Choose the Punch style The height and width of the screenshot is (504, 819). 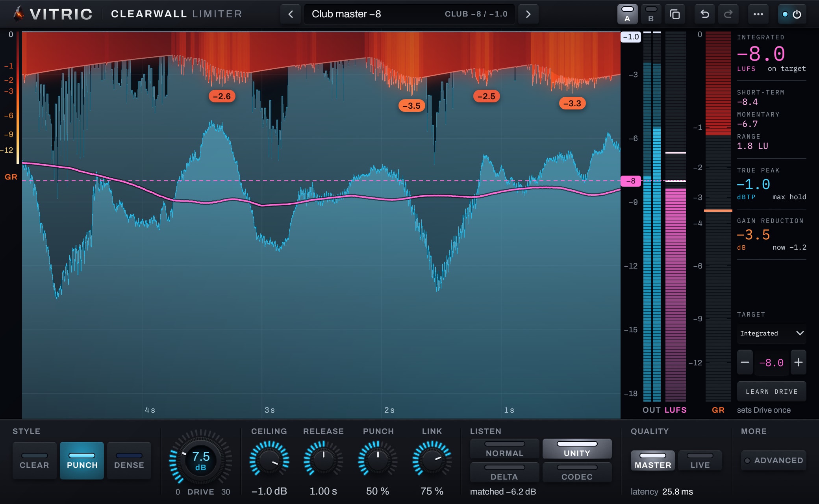click(82, 460)
